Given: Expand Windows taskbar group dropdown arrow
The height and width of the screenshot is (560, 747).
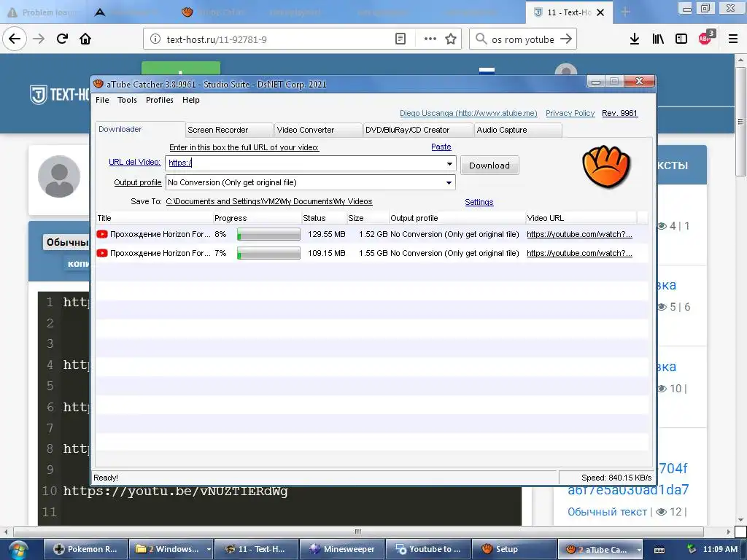Looking at the screenshot, I should tap(208, 549).
